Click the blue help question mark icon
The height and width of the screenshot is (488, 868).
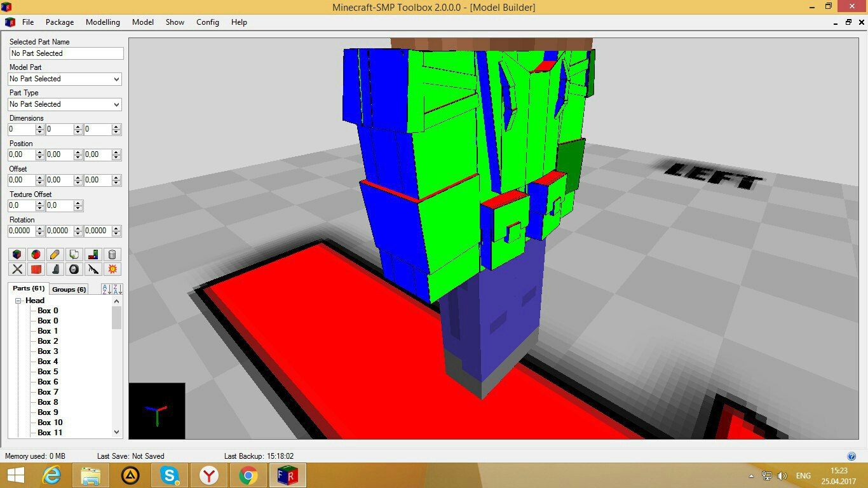(851, 456)
